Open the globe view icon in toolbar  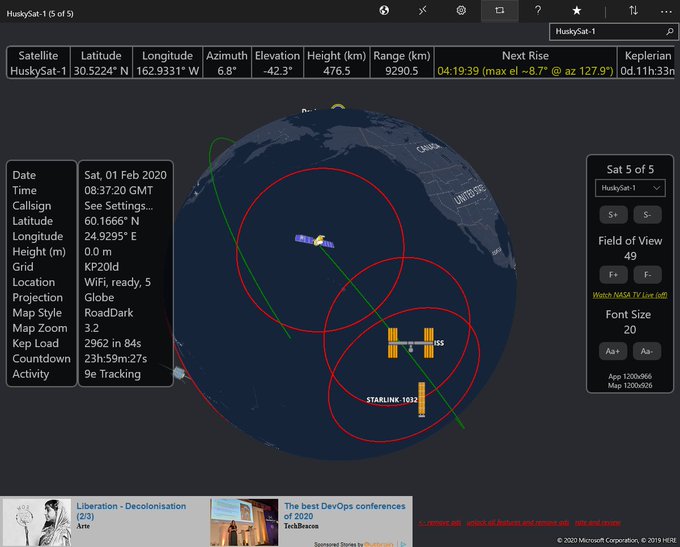(x=384, y=10)
